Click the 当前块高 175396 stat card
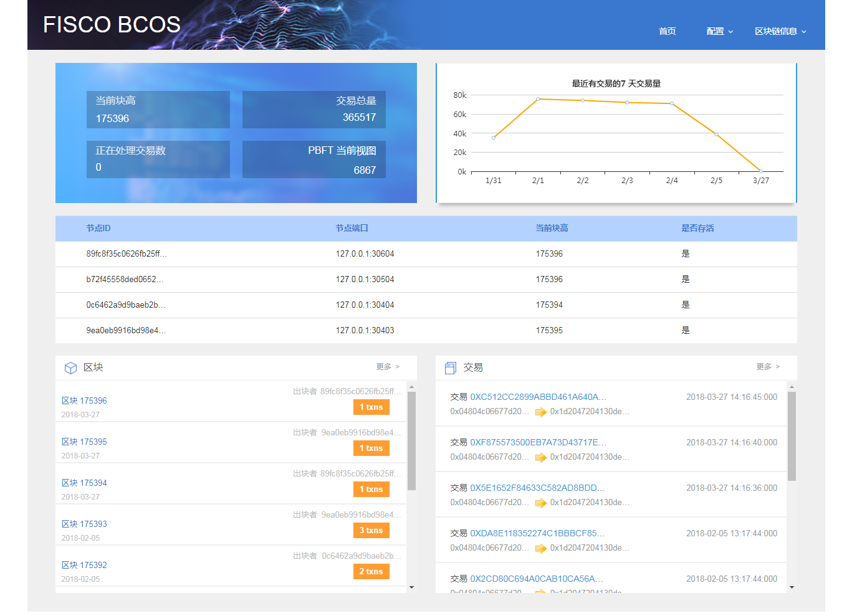 click(158, 110)
